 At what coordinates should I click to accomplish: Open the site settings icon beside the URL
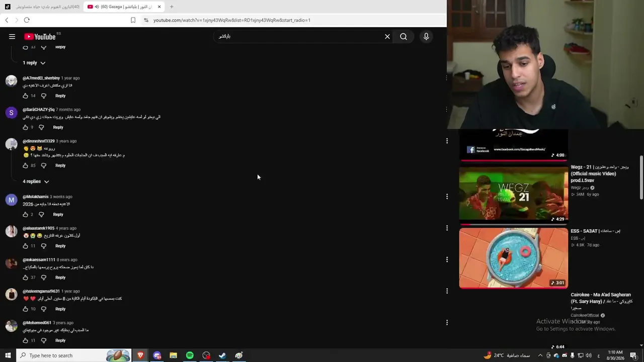pos(146,20)
